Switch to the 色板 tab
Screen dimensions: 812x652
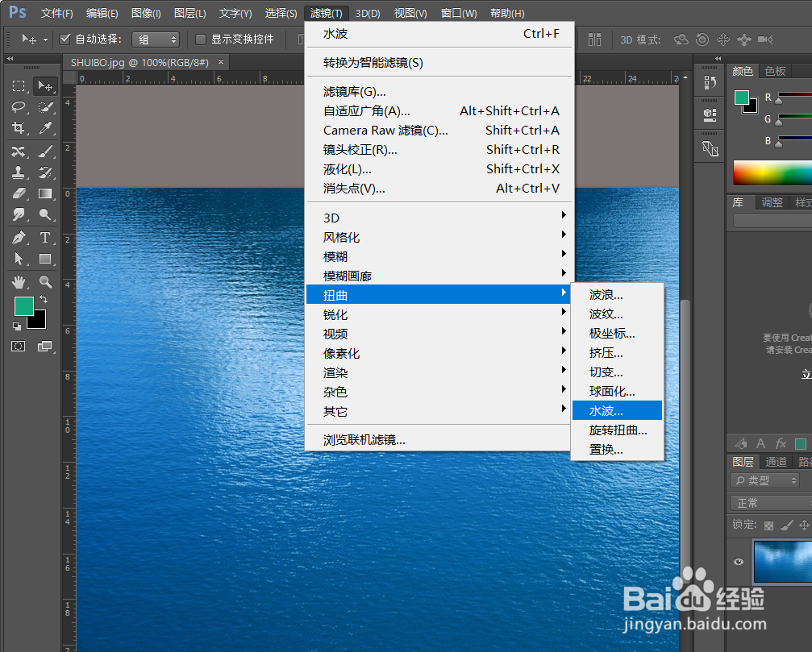[775, 71]
